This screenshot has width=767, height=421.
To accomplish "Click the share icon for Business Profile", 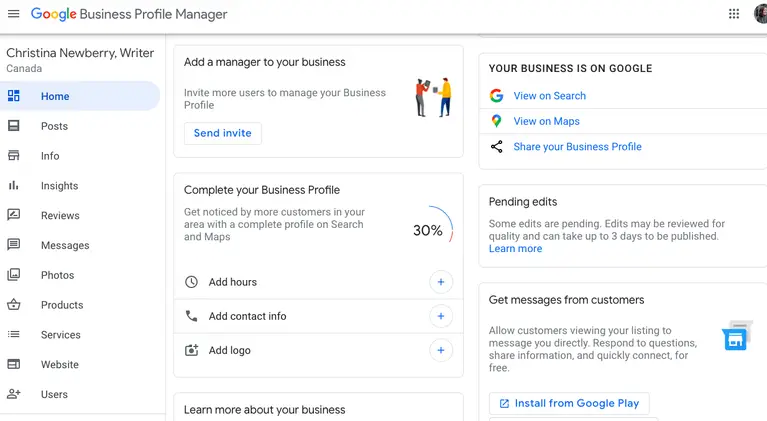I will [496, 147].
